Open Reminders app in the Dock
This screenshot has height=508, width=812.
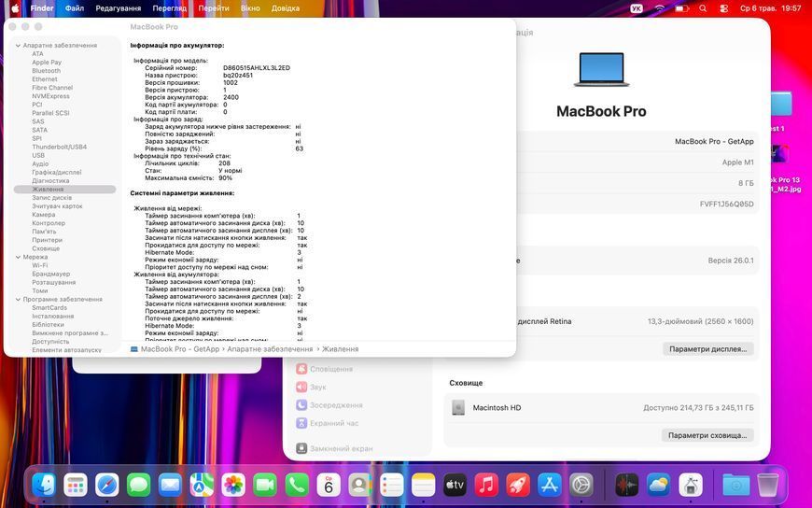(x=391, y=486)
